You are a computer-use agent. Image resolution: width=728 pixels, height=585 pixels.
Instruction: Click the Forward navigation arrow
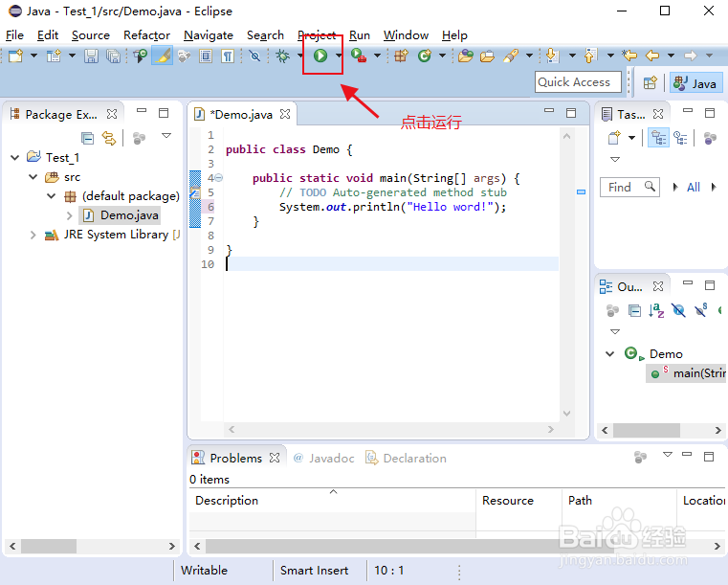(x=691, y=56)
